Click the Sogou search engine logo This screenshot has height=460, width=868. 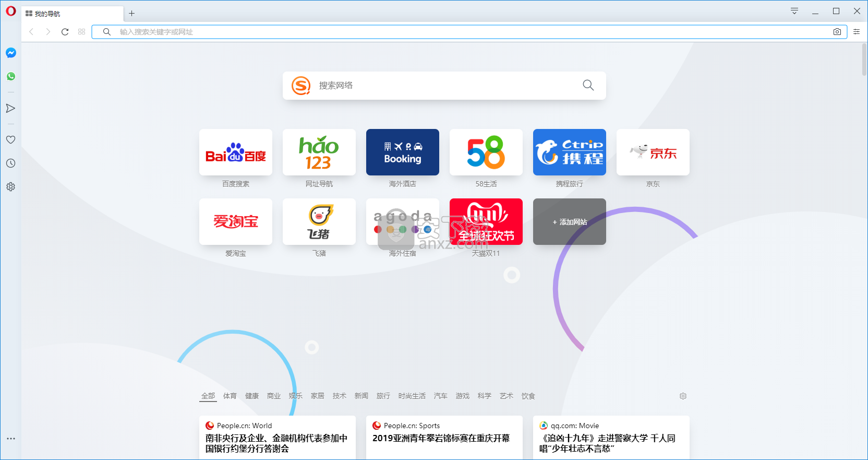click(x=301, y=86)
